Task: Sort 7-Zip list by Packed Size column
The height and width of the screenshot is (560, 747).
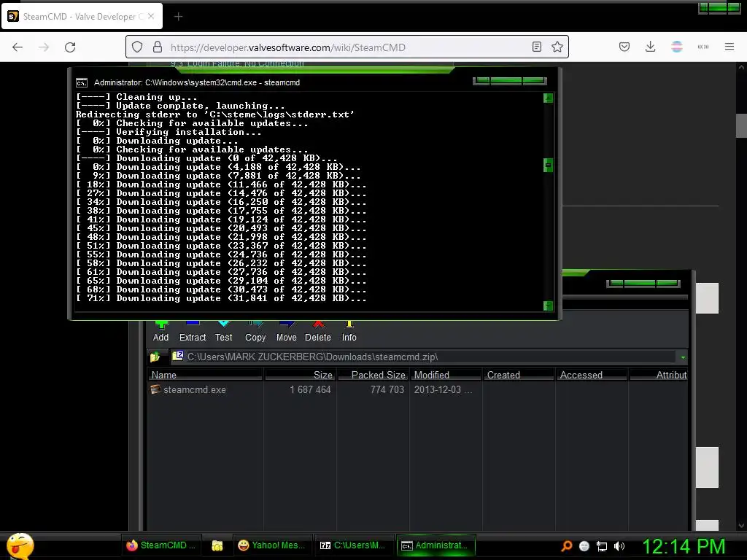Action: pos(373,375)
